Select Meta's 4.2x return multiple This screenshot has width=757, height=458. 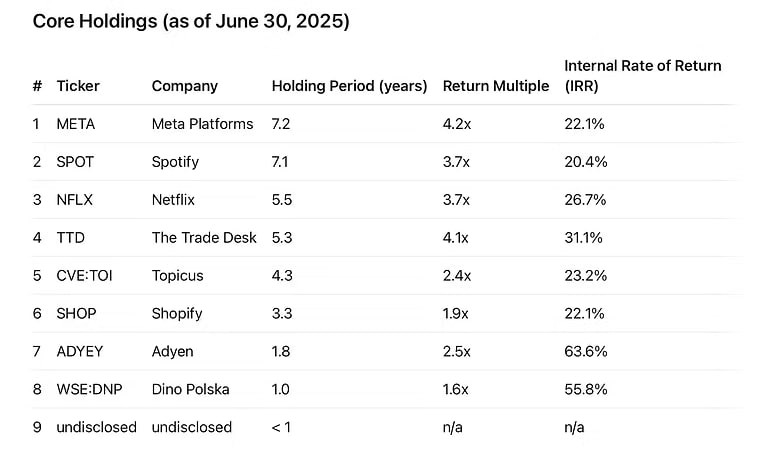click(x=457, y=124)
